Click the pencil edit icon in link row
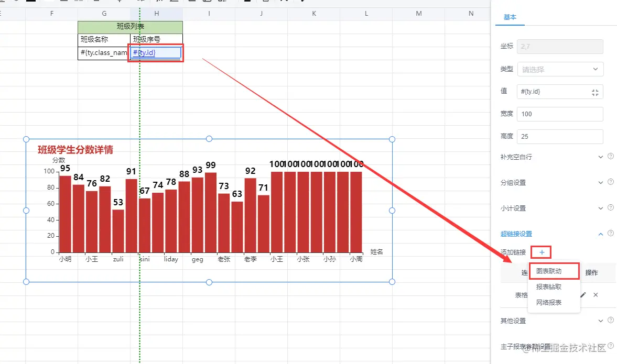 583,295
